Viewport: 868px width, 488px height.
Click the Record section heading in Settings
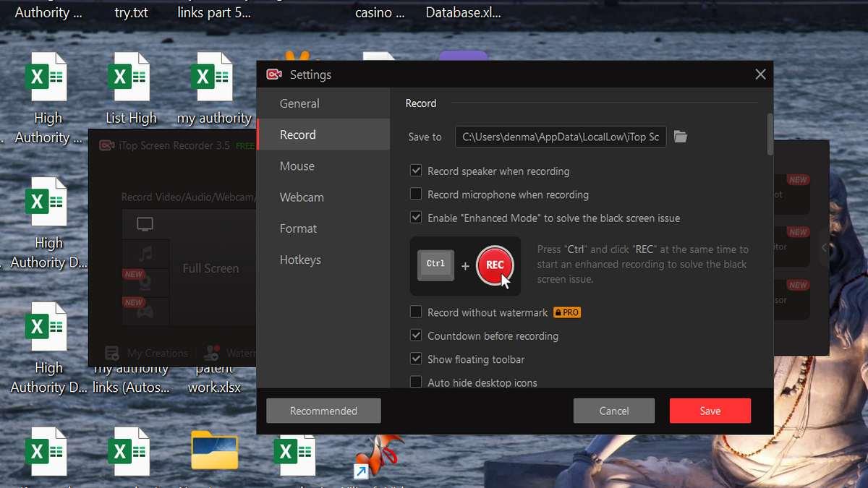(421, 103)
